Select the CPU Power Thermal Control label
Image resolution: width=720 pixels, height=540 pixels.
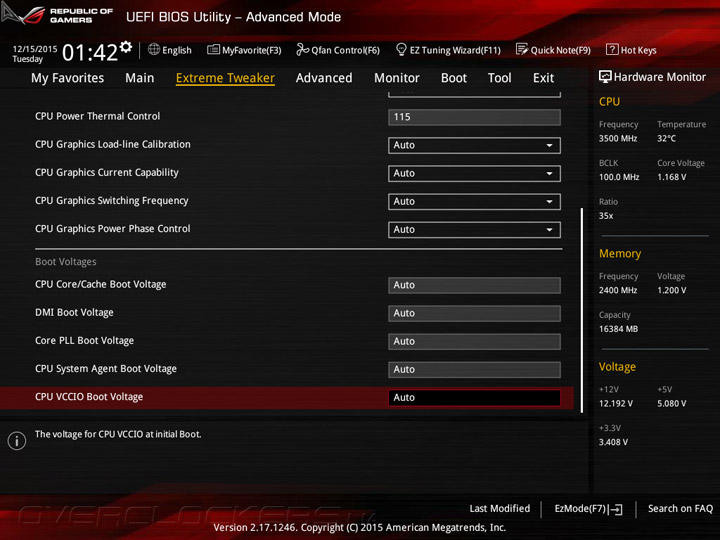(x=97, y=116)
